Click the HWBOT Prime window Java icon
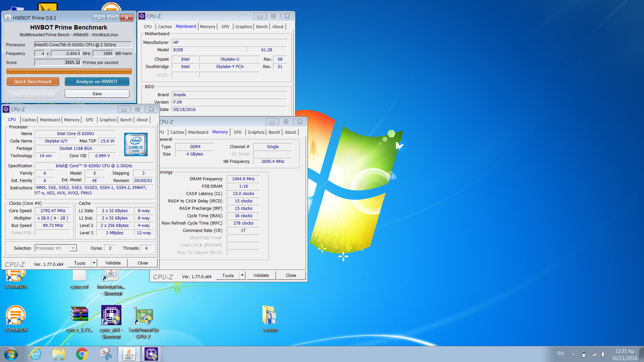Screen dimensions: 644x362 [x=8, y=18]
